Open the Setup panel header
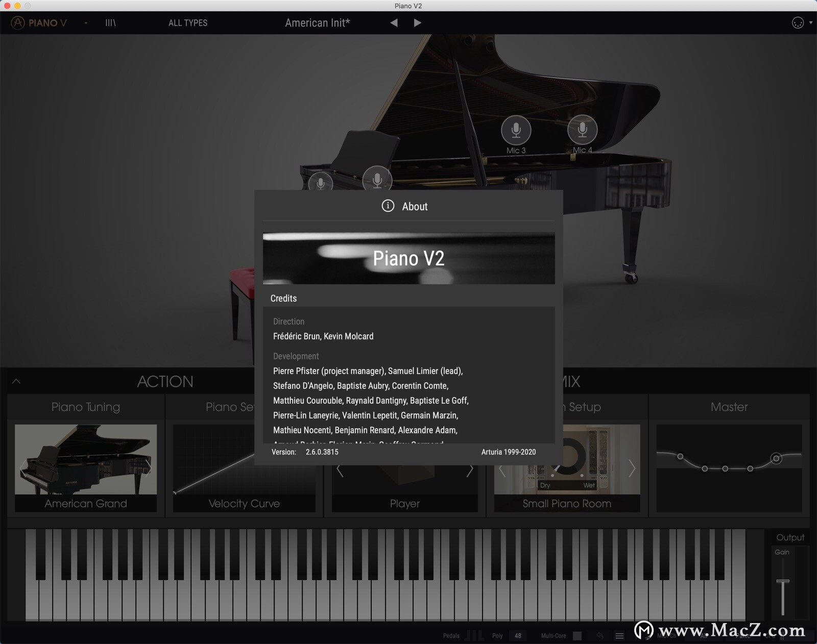Image resolution: width=817 pixels, height=644 pixels. pos(585,407)
